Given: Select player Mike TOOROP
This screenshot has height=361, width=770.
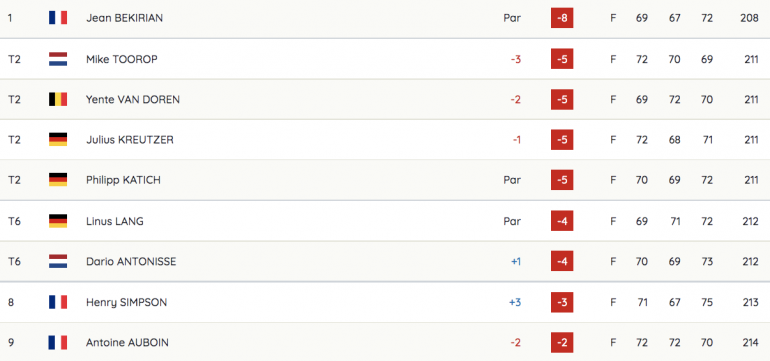Looking at the screenshot, I should tap(122, 59).
